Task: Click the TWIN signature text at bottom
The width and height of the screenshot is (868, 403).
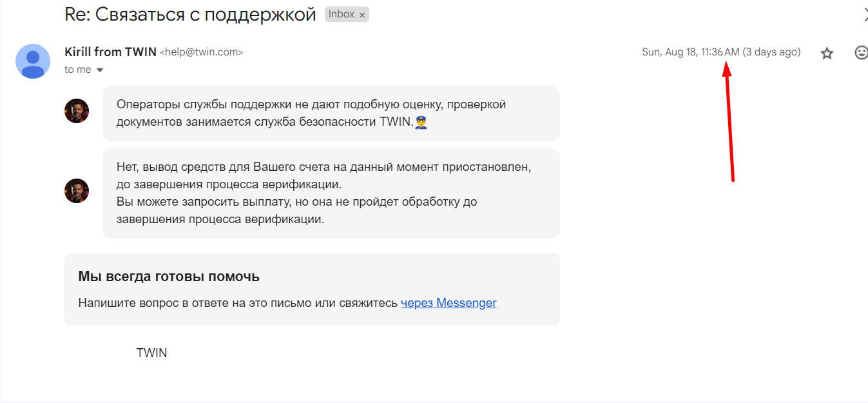Action: (x=151, y=353)
